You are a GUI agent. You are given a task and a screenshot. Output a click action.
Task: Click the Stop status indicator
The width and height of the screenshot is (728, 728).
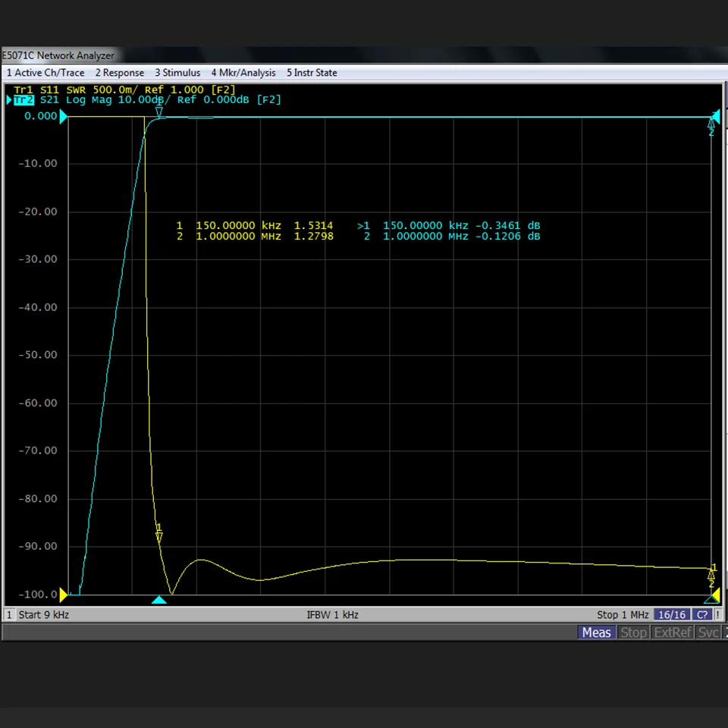pyautogui.click(x=633, y=632)
